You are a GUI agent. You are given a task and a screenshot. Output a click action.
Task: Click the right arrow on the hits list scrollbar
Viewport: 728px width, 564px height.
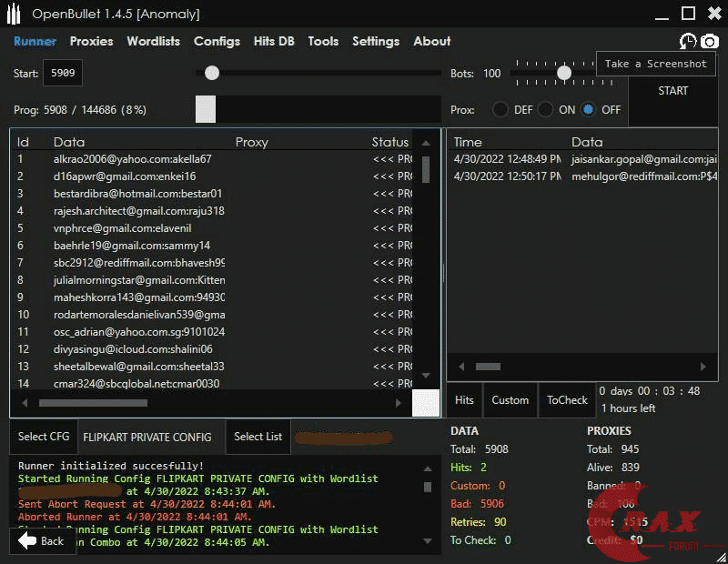click(703, 367)
